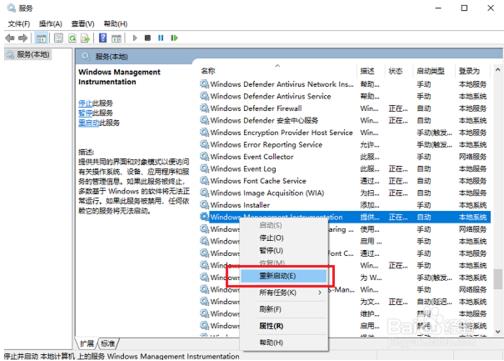Click gear icon beside Windows Event Log
The image size is (504, 361).
(x=204, y=168)
